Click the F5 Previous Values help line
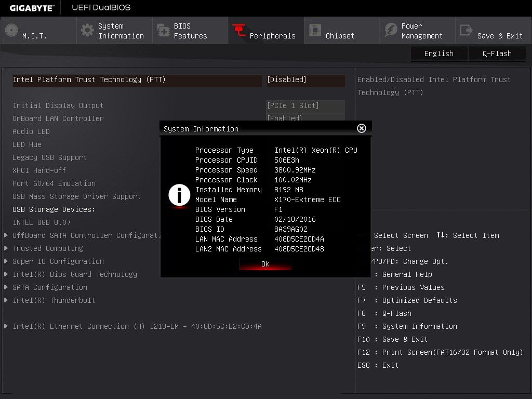This screenshot has height=399, width=532. click(401, 287)
